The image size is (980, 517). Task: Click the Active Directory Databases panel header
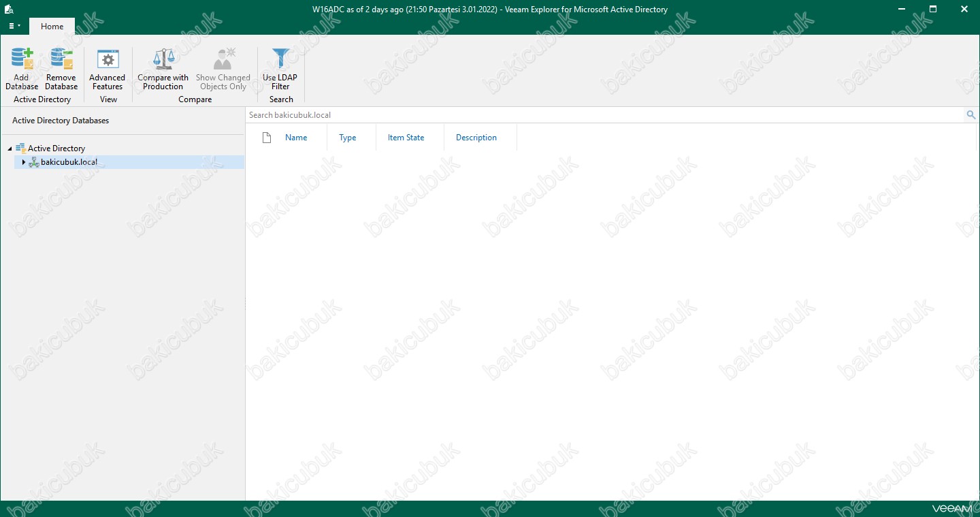(x=61, y=121)
